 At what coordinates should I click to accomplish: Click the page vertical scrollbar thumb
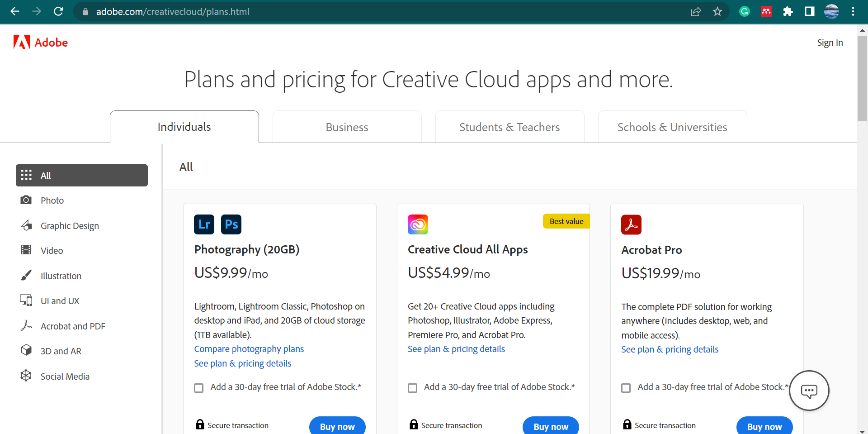[x=862, y=79]
